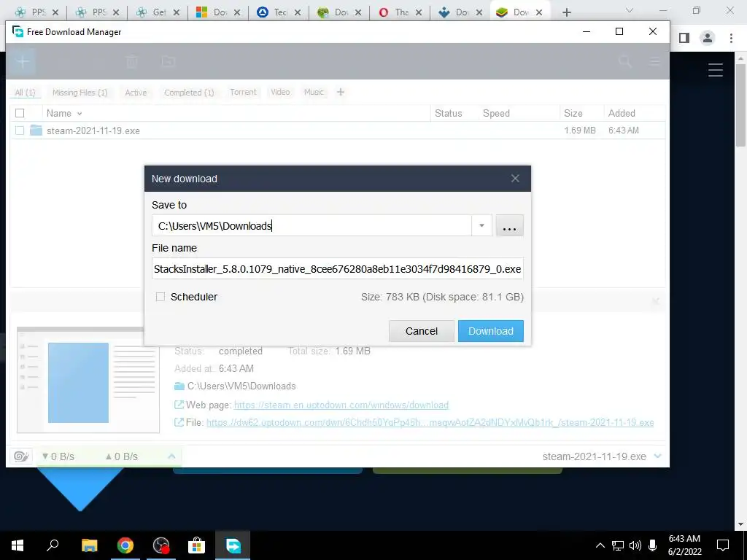Click the blue Download button
Screen dimensions: 747x560
pyautogui.click(x=491, y=331)
